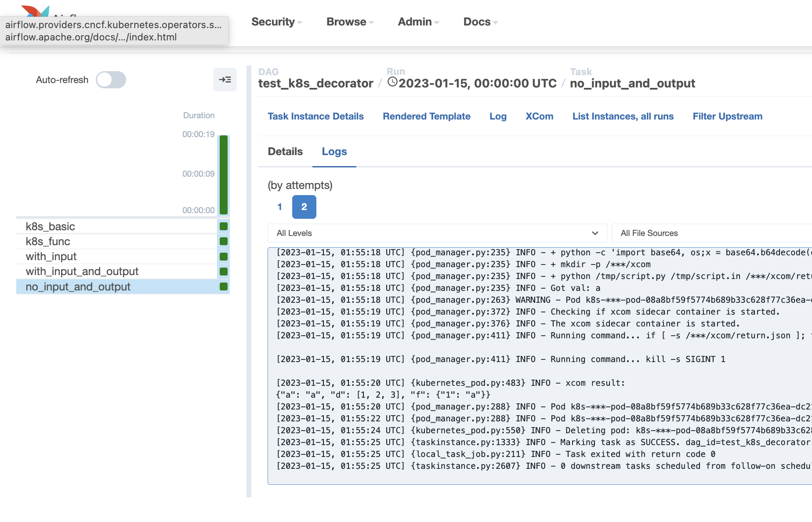Click green status square for with_input_and_output
812x522 pixels.
[224, 272]
